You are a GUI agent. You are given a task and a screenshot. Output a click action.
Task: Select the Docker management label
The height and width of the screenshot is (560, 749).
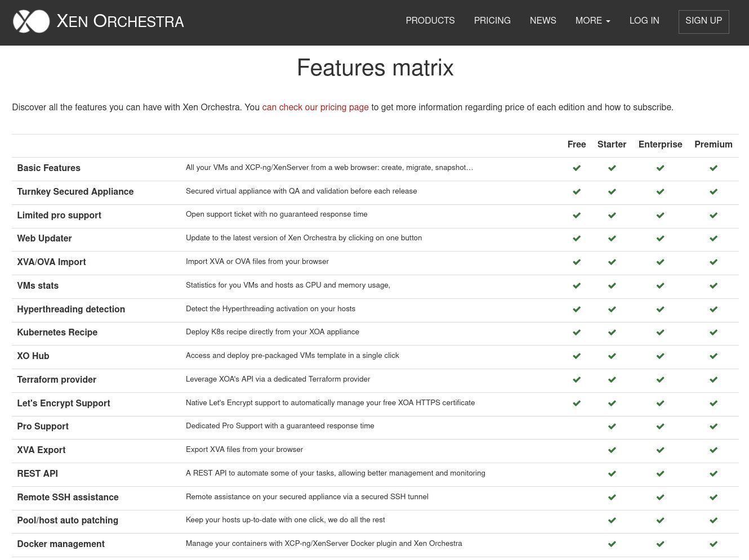point(61,544)
